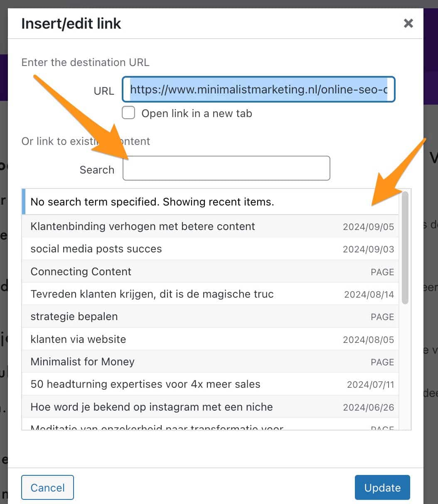Click the Search field for existing content
Image resolution: width=438 pixels, height=504 pixels.
[226, 168]
